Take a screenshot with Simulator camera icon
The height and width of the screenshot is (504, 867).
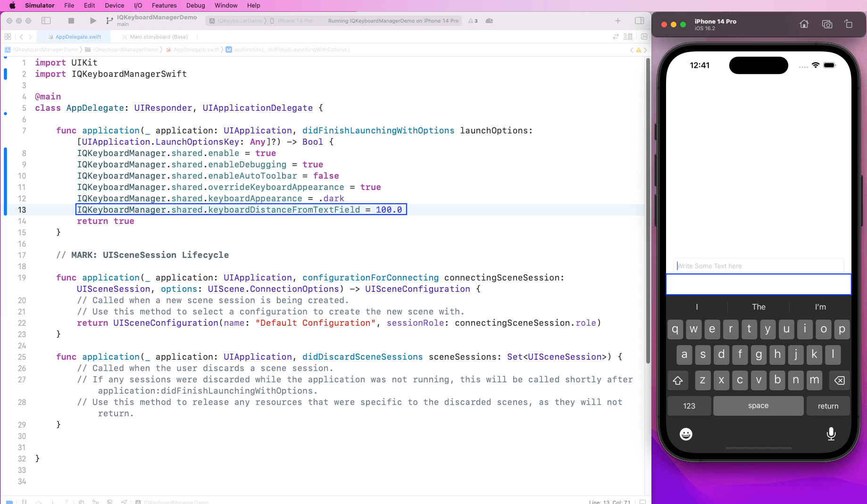[x=826, y=24]
